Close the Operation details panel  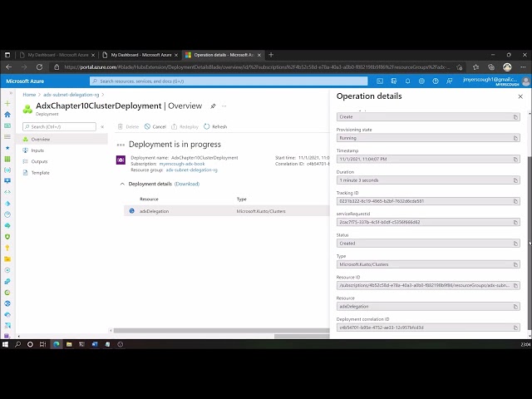(x=520, y=96)
